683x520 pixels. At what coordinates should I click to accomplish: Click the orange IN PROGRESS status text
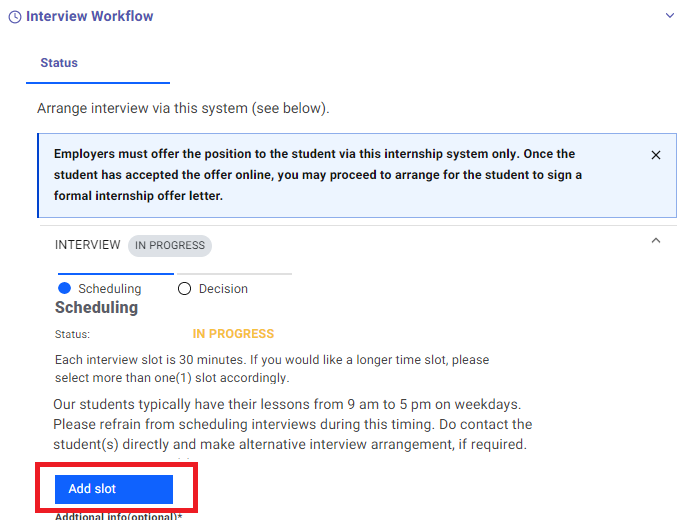(x=233, y=334)
